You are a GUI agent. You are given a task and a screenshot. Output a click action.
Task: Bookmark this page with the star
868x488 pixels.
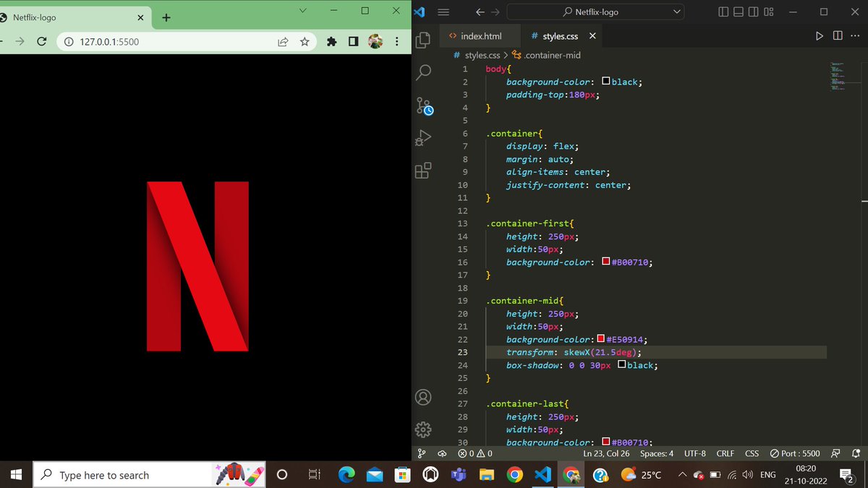tap(305, 42)
